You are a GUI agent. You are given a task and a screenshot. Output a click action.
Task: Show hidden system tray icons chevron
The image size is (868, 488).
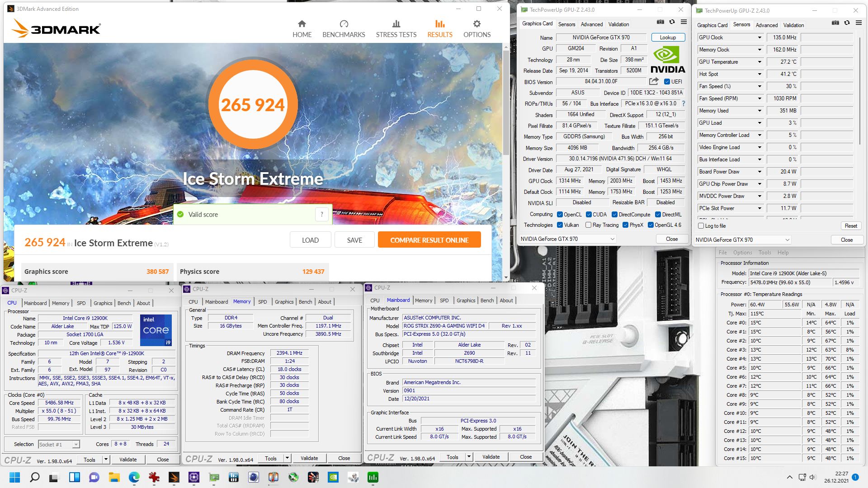(790, 477)
